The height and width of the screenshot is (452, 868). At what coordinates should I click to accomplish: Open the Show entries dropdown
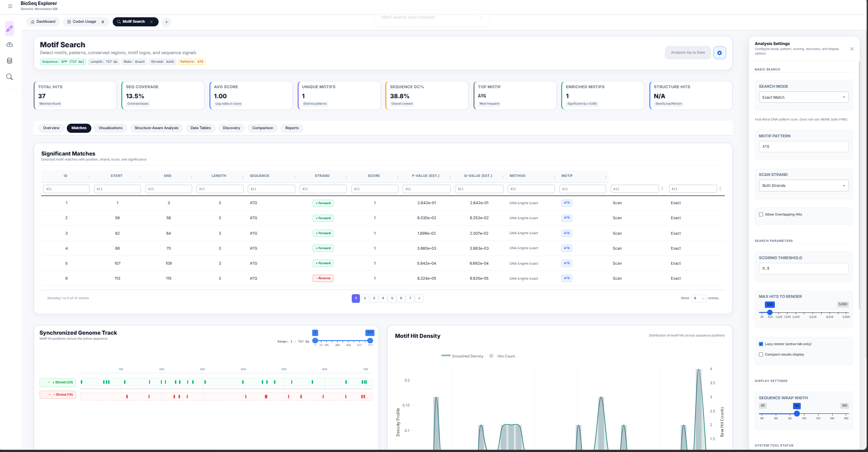[x=699, y=298]
